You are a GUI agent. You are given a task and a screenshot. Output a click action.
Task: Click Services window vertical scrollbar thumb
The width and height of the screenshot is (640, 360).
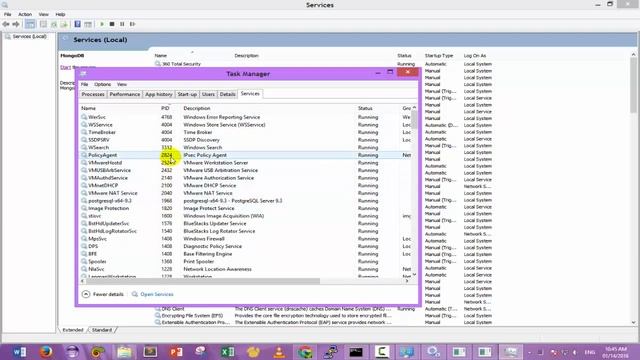(x=633, y=85)
